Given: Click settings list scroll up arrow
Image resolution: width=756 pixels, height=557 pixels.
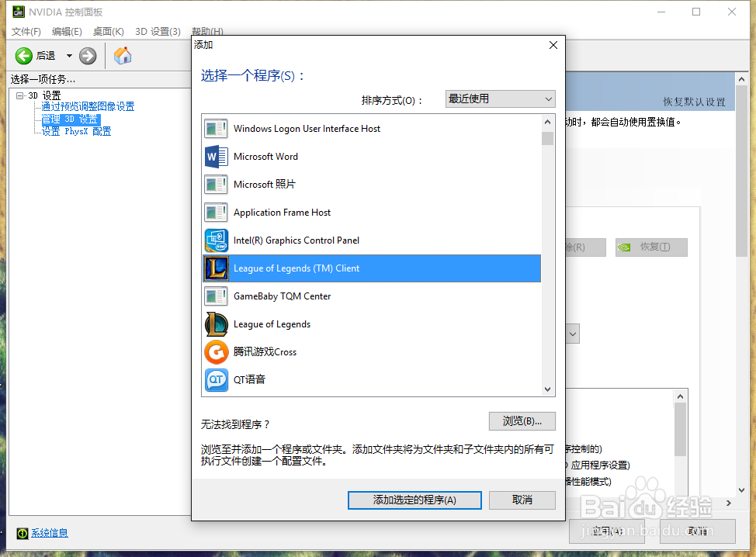Looking at the screenshot, I should [x=680, y=396].
